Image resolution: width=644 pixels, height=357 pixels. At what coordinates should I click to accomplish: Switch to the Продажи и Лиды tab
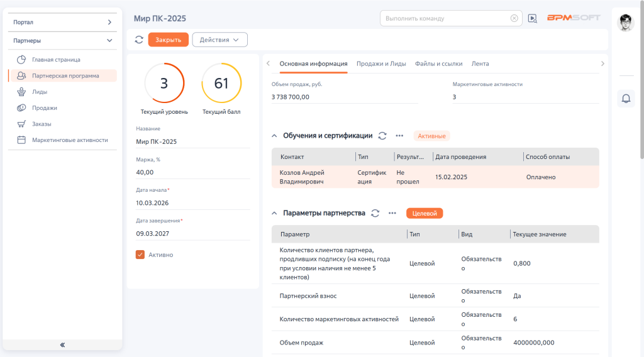tap(381, 63)
